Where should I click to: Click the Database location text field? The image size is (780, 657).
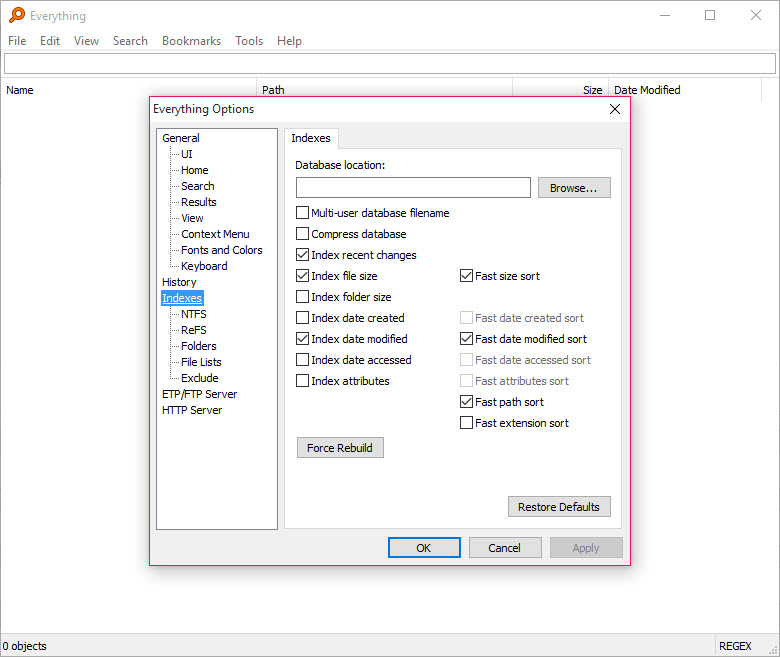(413, 188)
